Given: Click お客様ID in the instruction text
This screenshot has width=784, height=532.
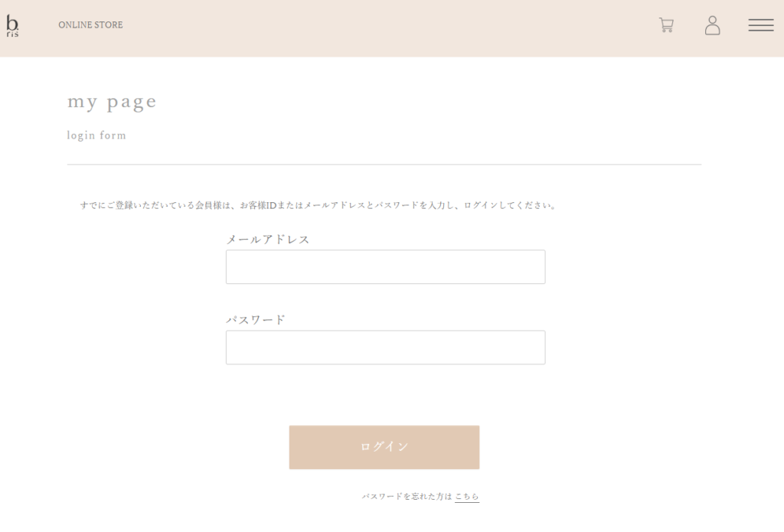Looking at the screenshot, I should tap(258, 205).
